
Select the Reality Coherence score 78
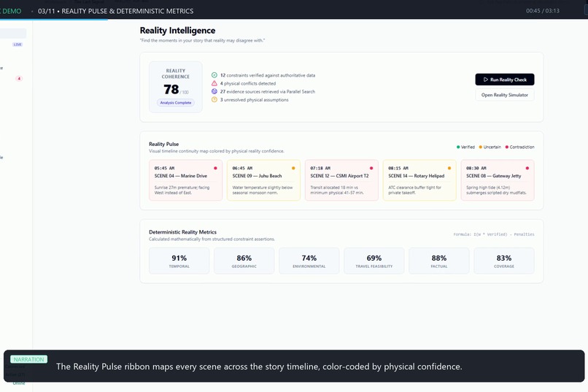click(x=171, y=89)
